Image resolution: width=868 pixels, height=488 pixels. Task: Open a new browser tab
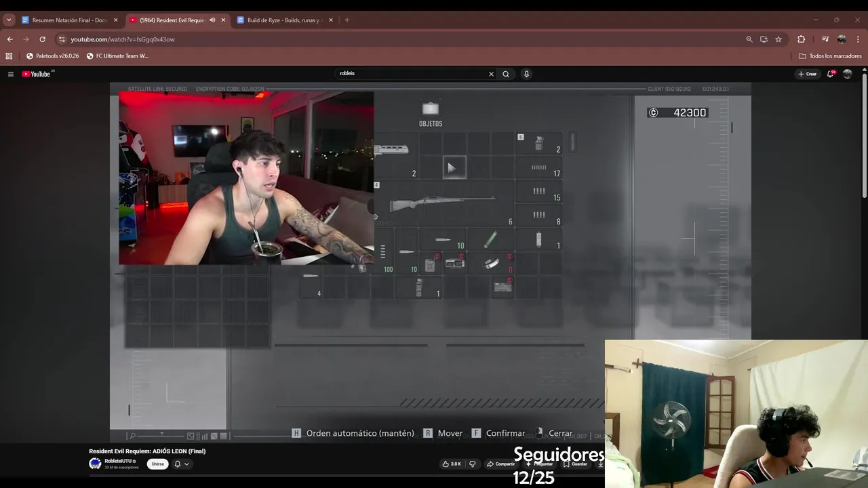pyautogui.click(x=347, y=20)
